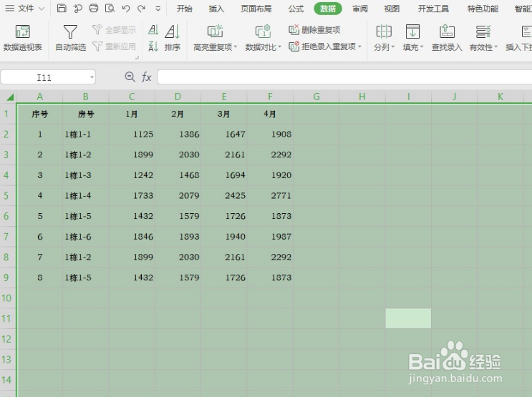
Task: Click header cell 4月
Action: click(x=270, y=114)
